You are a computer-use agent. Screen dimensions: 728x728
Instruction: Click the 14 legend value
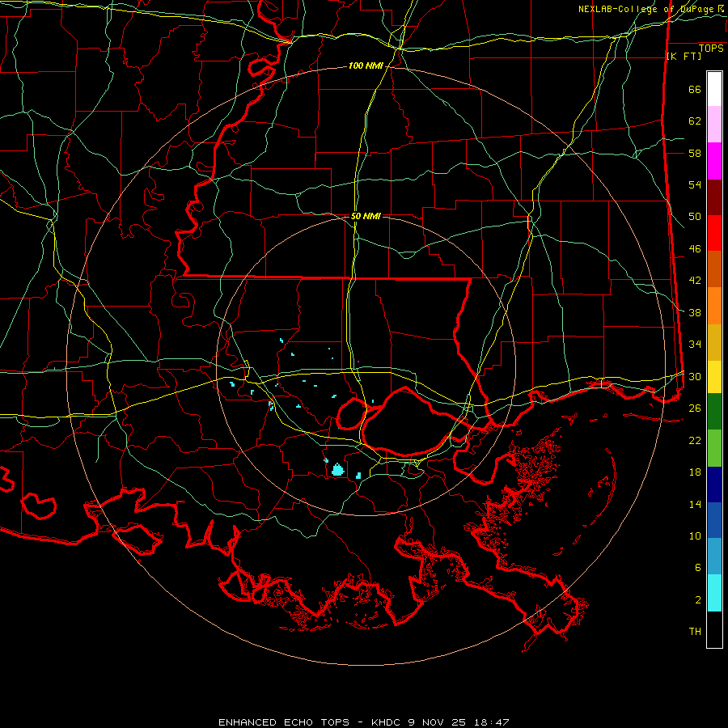coord(695,504)
